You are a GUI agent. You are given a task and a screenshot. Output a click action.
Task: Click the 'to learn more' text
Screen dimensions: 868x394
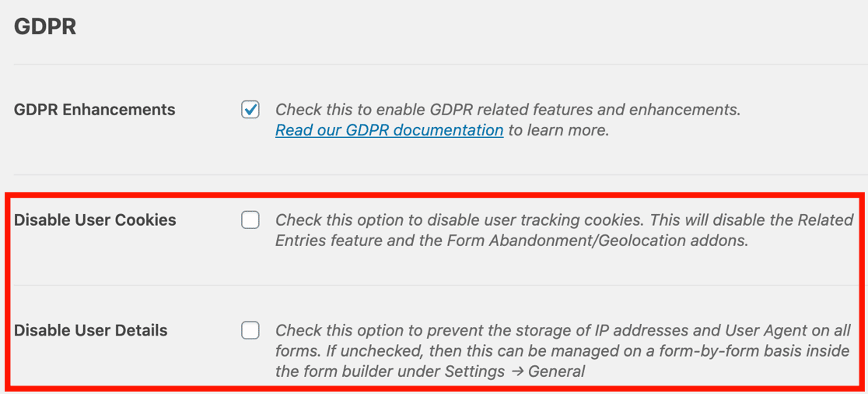click(558, 130)
